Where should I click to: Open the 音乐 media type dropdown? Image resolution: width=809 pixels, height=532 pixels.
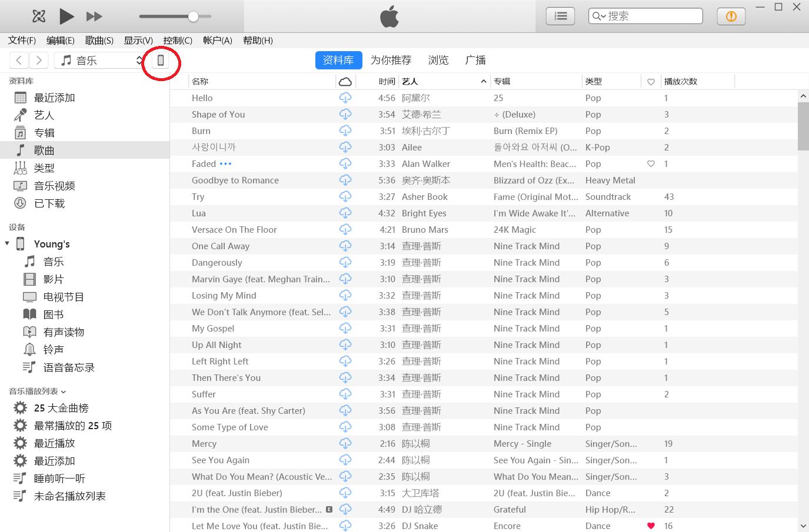point(99,60)
